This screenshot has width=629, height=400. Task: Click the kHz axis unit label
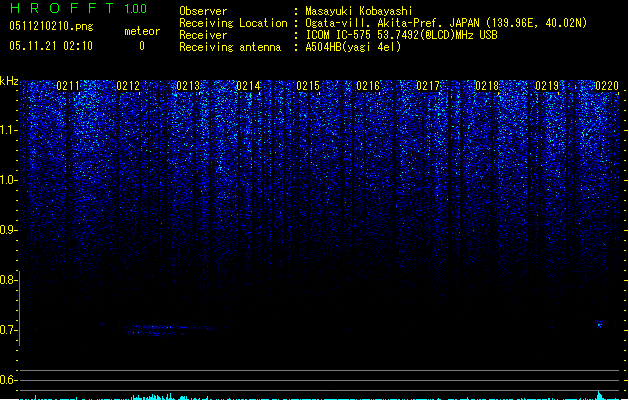(x=9, y=81)
